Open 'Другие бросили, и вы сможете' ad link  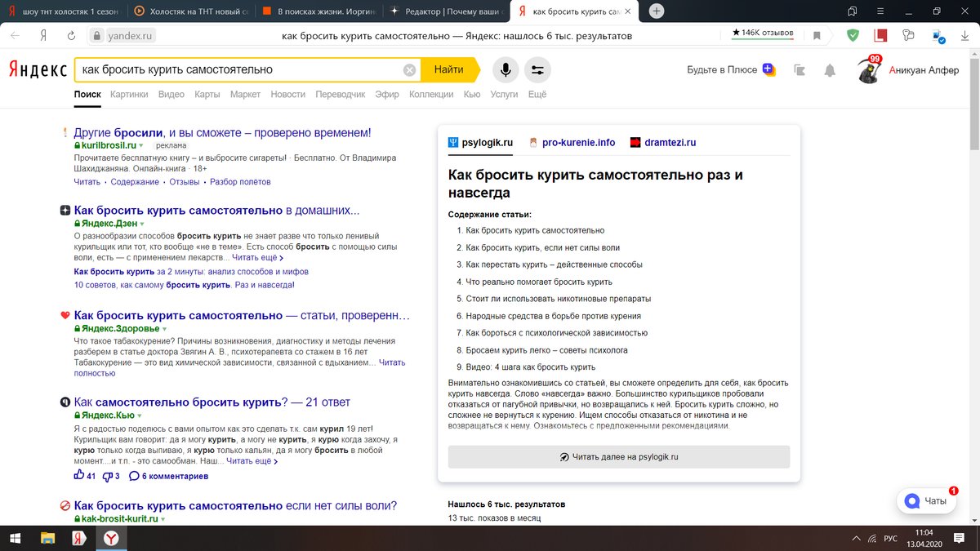pyautogui.click(x=222, y=132)
